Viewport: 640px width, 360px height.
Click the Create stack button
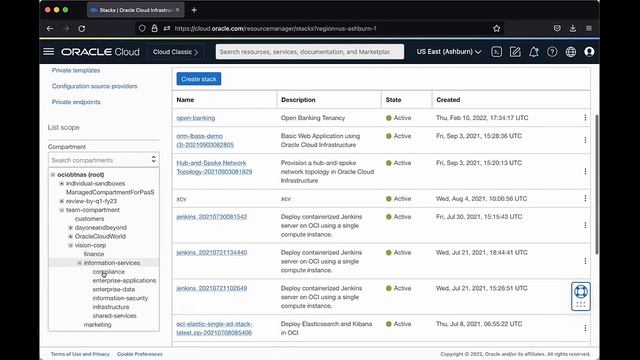(199, 79)
